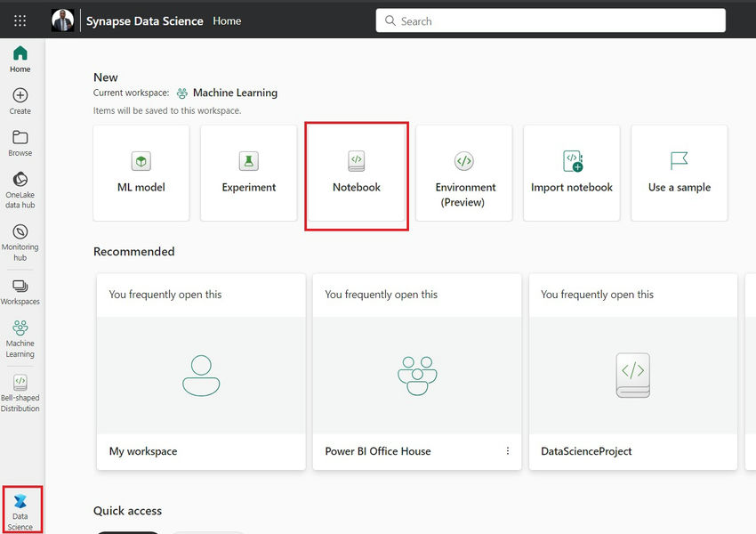The image size is (756, 534).
Task: Create a new Environment (Preview)
Action: [463, 173]
